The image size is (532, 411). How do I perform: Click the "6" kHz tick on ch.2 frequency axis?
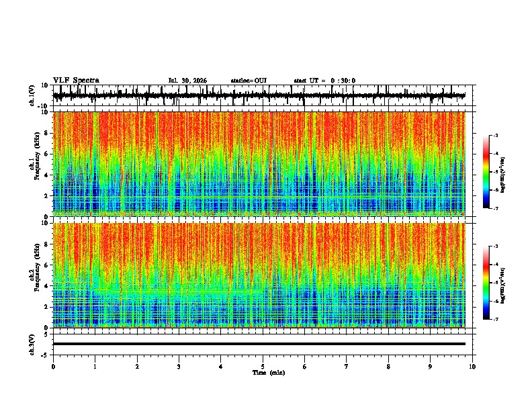(46, 265)
